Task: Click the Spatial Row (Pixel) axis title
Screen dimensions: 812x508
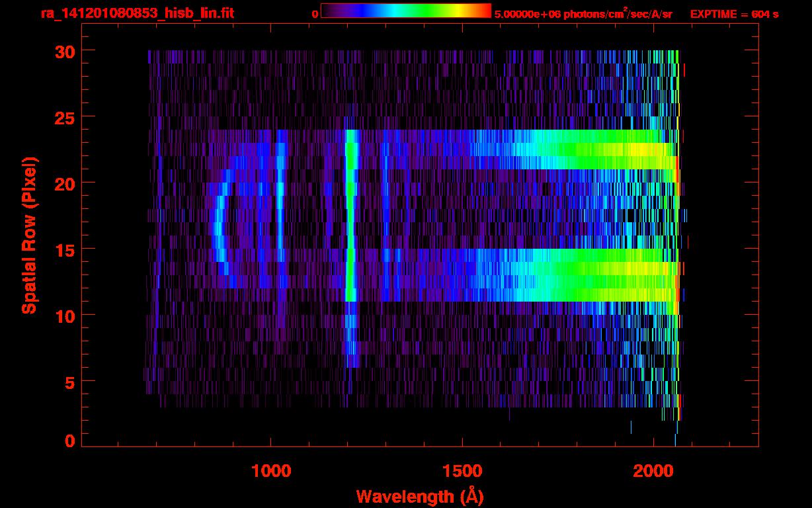Action: pos(30,235)
